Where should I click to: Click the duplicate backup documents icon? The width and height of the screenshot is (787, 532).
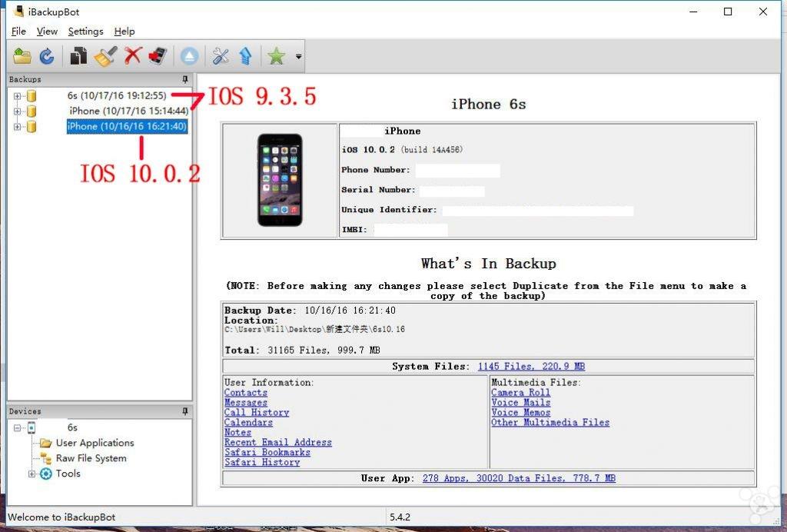78,56
